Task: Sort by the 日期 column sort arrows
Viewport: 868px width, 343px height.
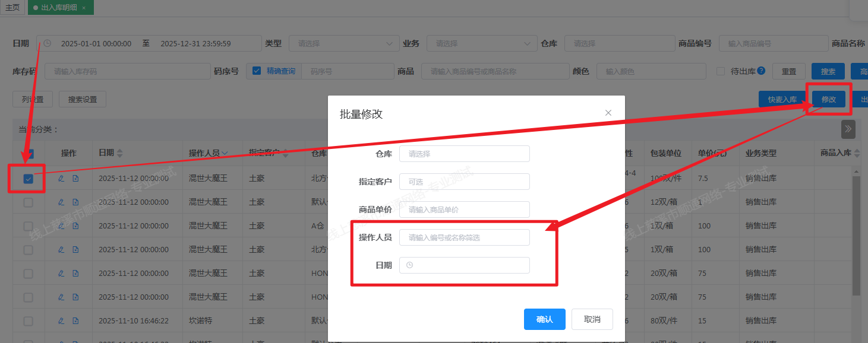Action: coord(120,153)
